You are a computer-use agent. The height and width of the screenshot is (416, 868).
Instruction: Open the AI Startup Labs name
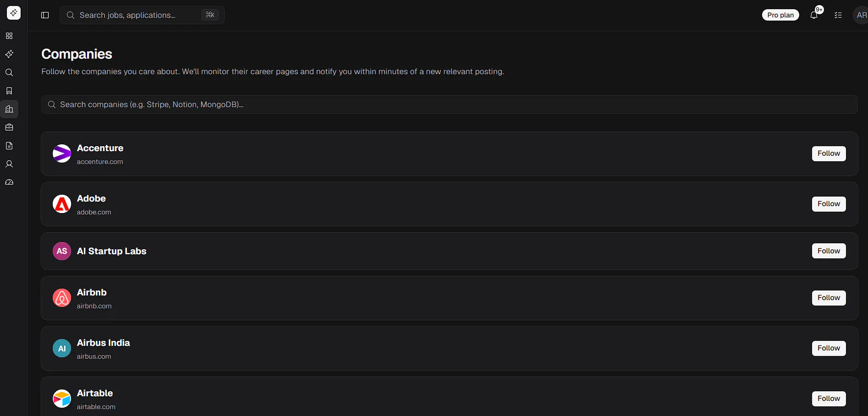click(x=111, y=251)
